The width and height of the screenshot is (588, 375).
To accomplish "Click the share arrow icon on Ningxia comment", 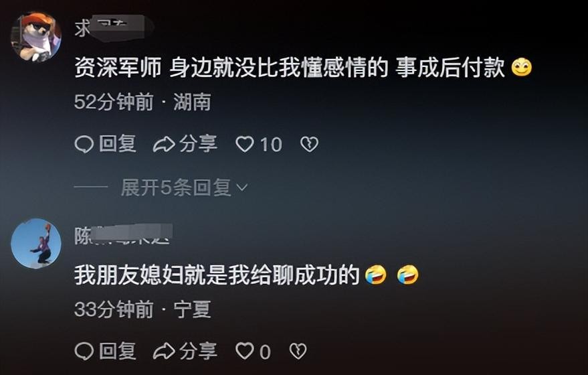I will [164, 352].
